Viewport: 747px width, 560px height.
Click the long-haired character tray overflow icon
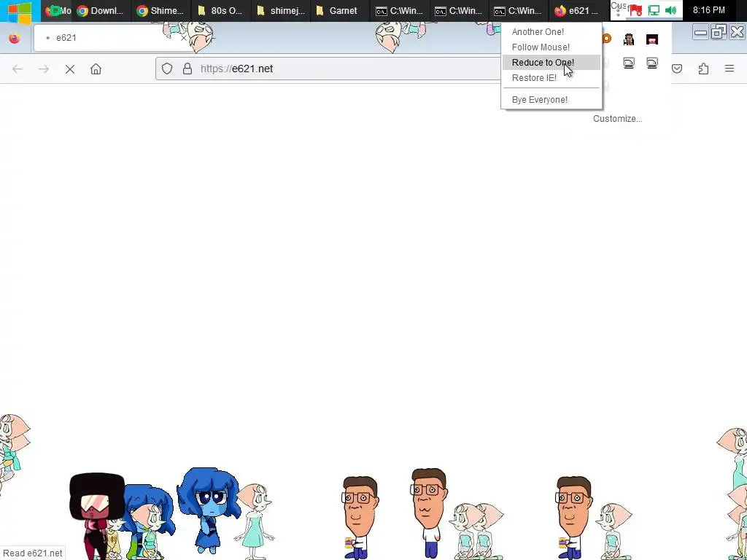tap(629, 39)
